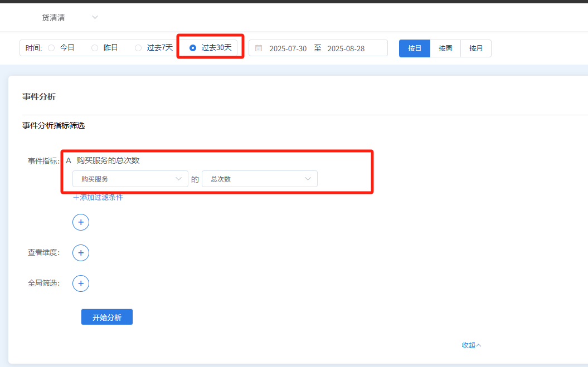Select the 昨日 time radio button

pos(95,48)
